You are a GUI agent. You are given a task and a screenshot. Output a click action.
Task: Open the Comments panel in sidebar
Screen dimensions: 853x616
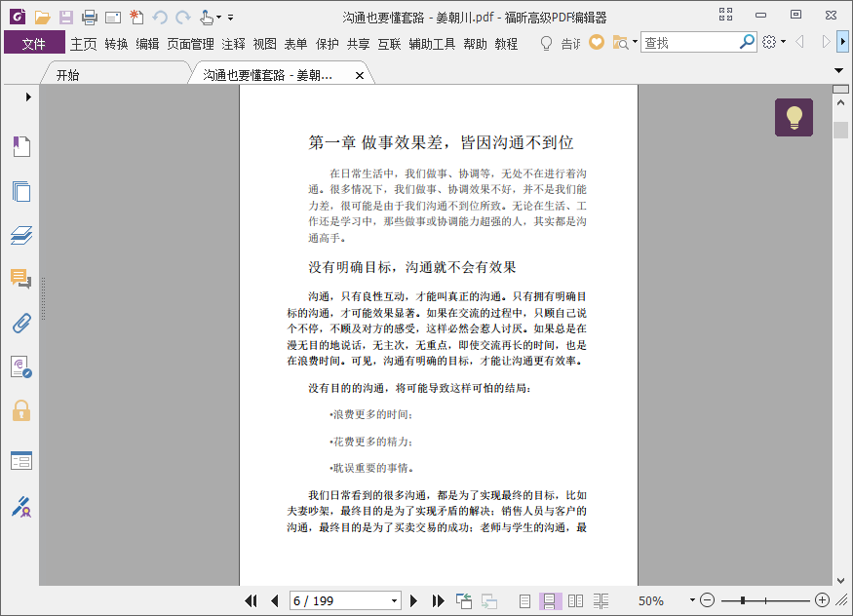coord(21,279)
